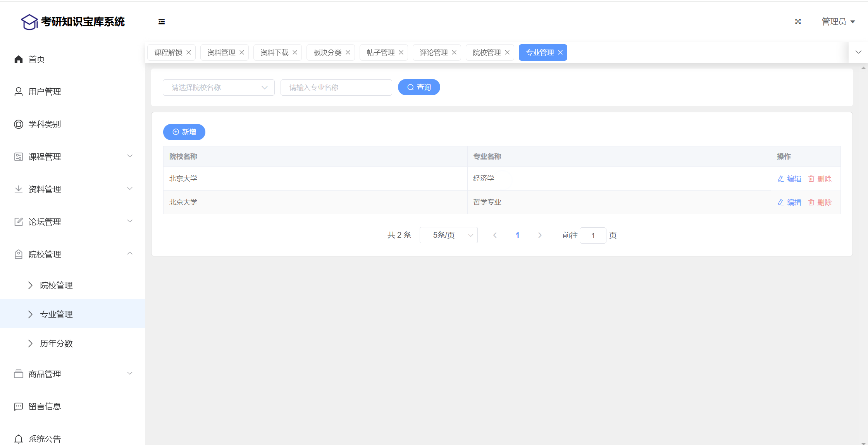The height and width of the screenshot is (445, 868).
Task: Close the 院校管理 tab with X
Action: click(x=507, y=53)
